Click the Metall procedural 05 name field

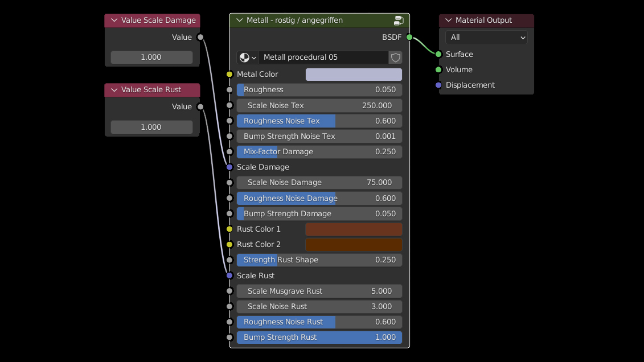click(x=323, y=57)
